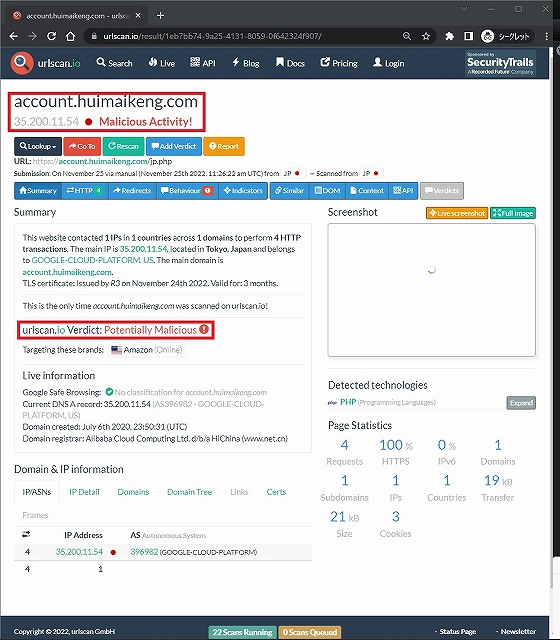Screen dimensions: 560x640
Task: Click 35.200.11.54 in the IP Address table
Action: (x=79, y=552)
